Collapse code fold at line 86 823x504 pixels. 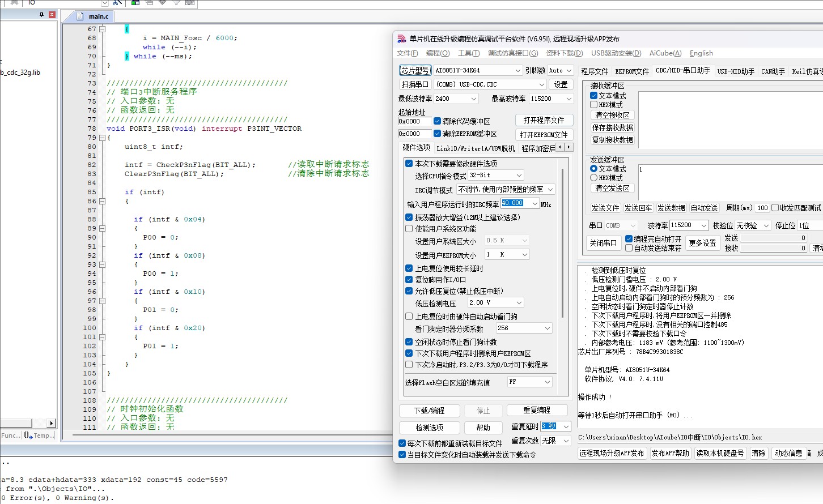point(103,201)
